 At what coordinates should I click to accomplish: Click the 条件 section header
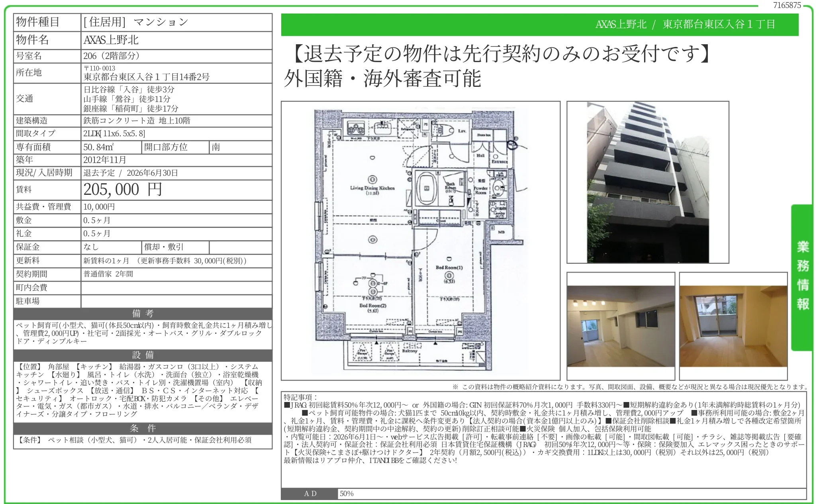(143, 428)
